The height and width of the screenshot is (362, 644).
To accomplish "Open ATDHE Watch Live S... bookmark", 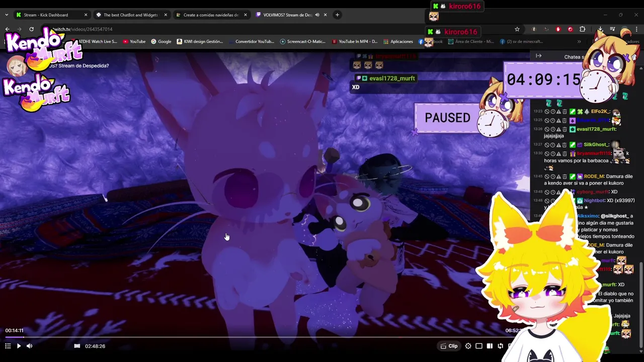I will point(97,41).
